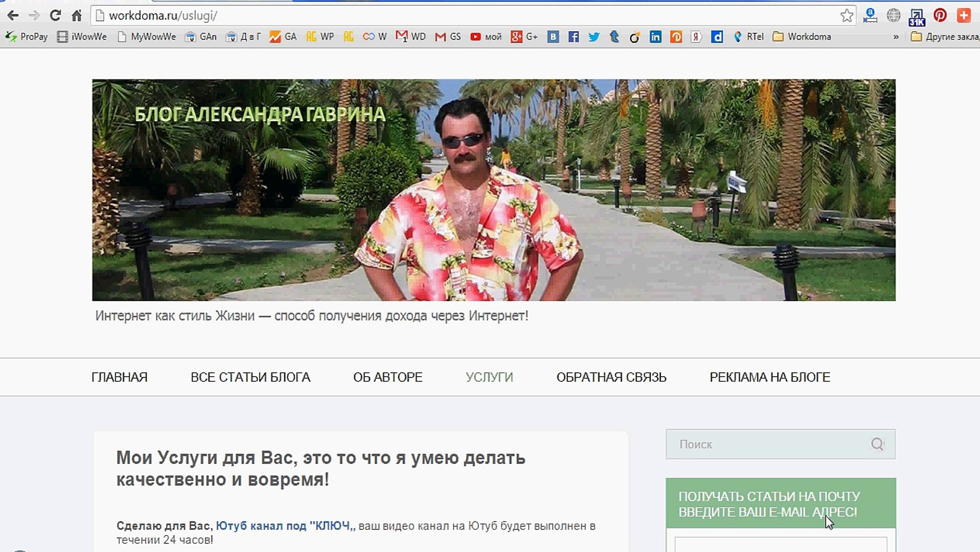Open the iWowWe bookmark
980x552 pixels.
pos(82,37)
